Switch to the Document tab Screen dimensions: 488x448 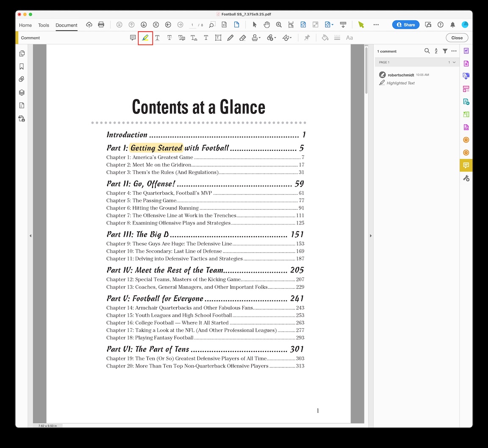pos(66,25)
